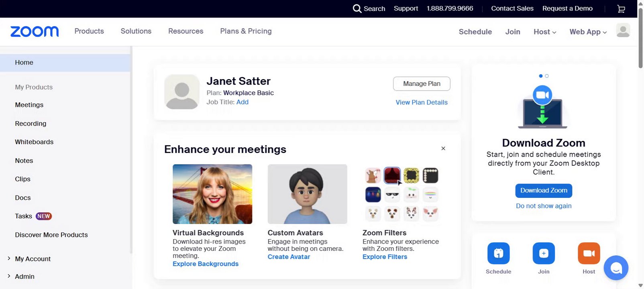644x289 pixels.
Task: Click the Zoom logo
Action: pyautogui.click(x=35, y=31)
